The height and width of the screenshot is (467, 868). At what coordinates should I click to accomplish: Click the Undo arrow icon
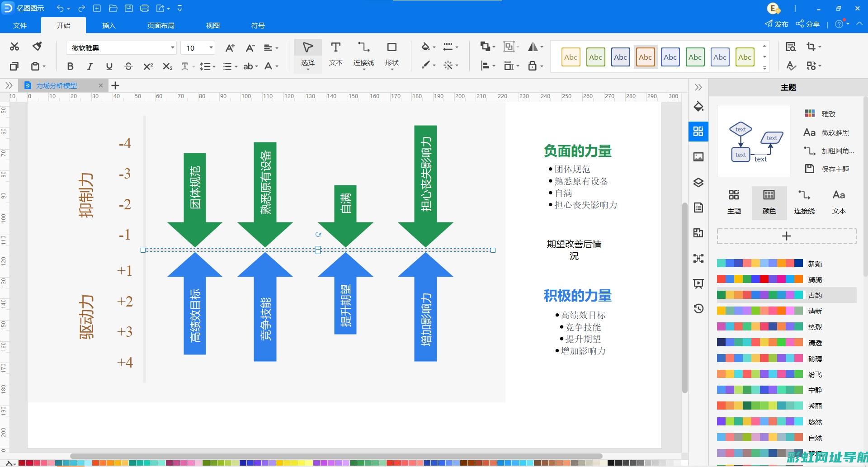point(60,8)
